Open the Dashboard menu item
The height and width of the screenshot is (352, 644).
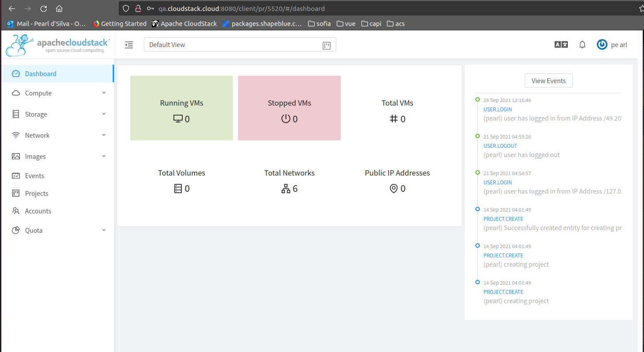57,73
